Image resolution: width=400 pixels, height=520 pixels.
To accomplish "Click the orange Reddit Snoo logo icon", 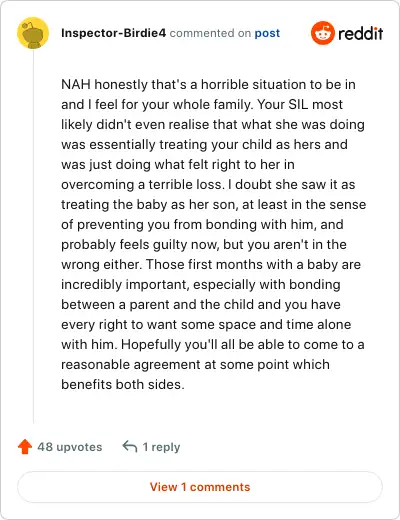I will [323, 33].
